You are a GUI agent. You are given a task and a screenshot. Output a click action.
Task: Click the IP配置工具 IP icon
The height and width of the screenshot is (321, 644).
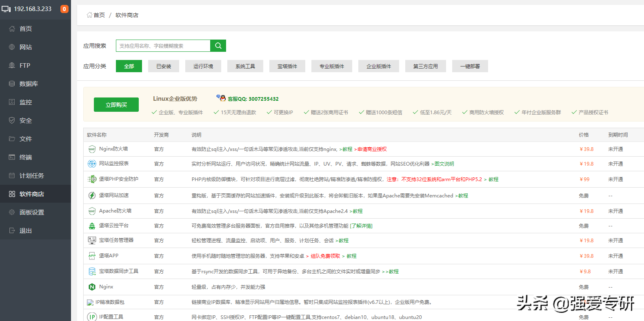point(92,317)
